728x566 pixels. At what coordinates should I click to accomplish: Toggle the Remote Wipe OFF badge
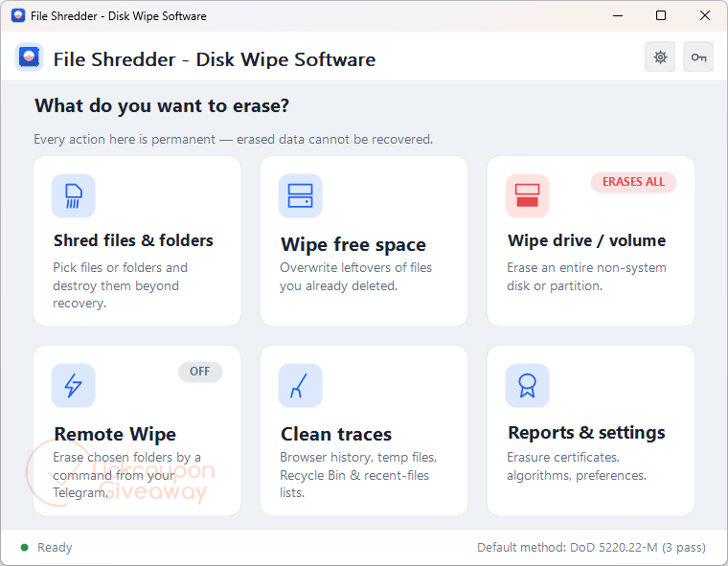tap(200, 372)
